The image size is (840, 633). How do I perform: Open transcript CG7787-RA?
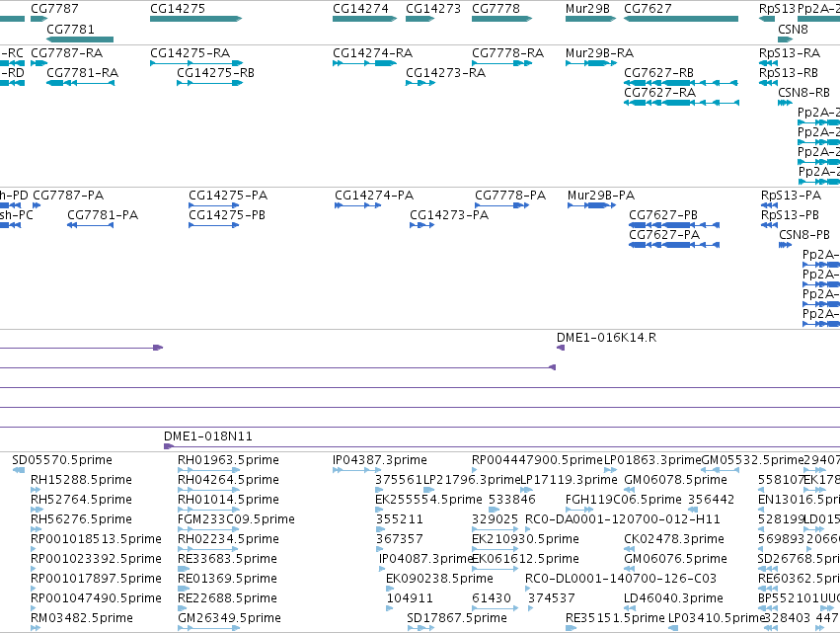coord(66,53)
